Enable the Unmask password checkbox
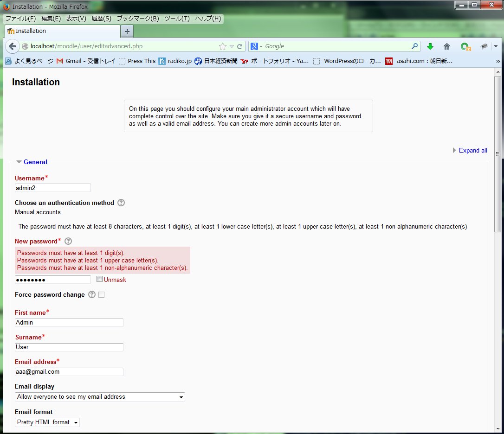This screenshot has height=434, width=504. point(99,279)
